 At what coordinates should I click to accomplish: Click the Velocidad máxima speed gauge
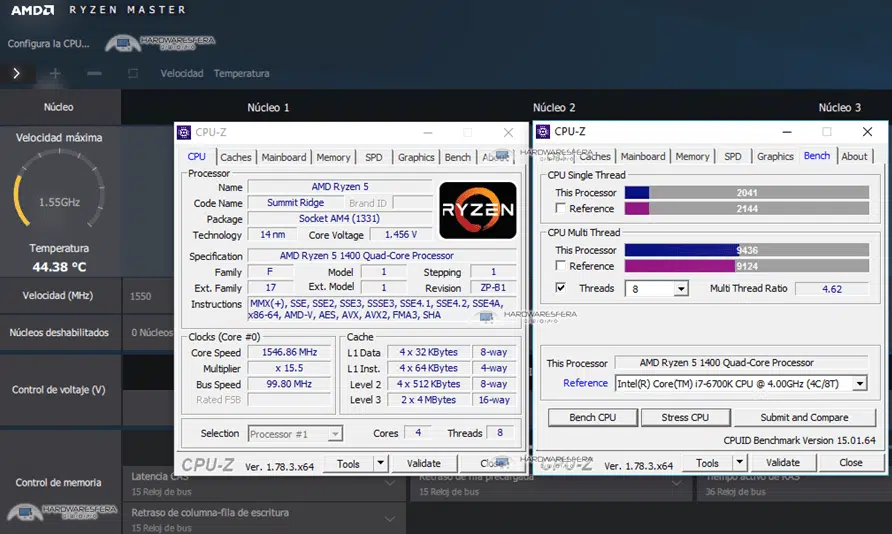click(x=59, y=189)
